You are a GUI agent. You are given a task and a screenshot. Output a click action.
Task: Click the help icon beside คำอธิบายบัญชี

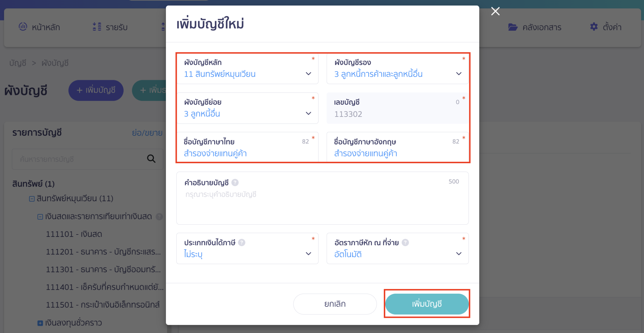pos(235,182)
